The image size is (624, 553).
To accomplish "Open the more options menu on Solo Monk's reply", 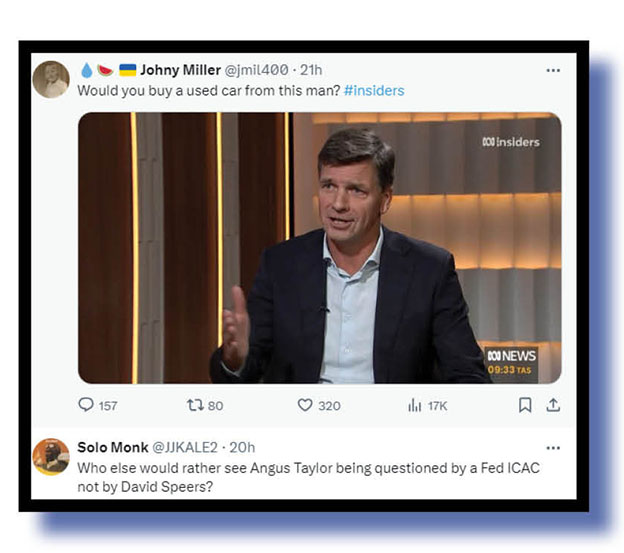I will click(553, 447).
